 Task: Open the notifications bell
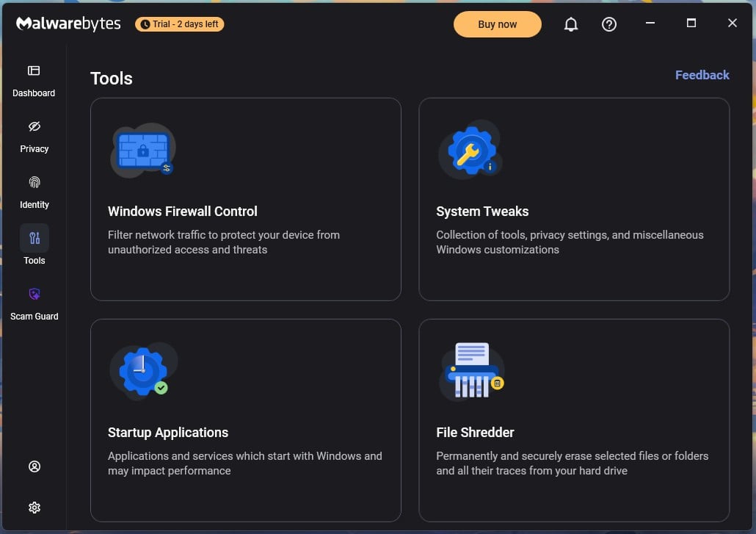pyautogui.click(x=571, y=24)
